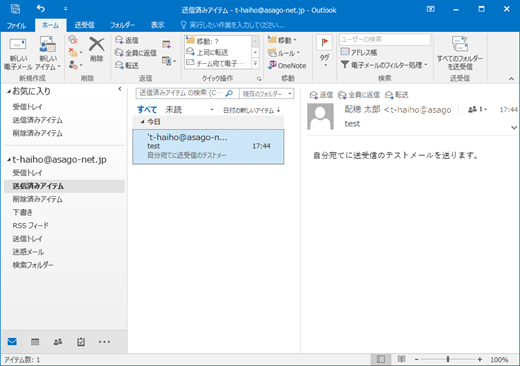The width and height of the screenshot is (520, 366).
Task: Expand the Quick Steps gallery arrow
Action: [x=255, y=63]
